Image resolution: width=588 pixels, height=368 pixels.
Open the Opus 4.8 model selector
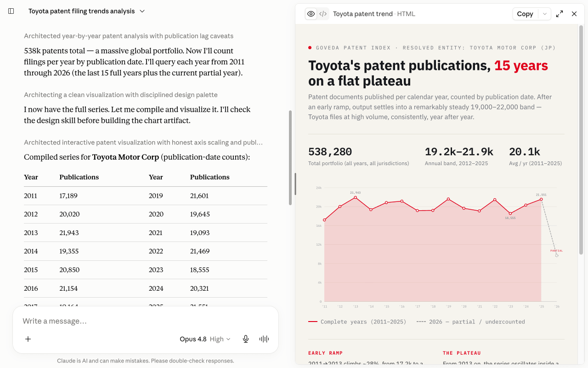pyautogui.click(x=205, y=339)
